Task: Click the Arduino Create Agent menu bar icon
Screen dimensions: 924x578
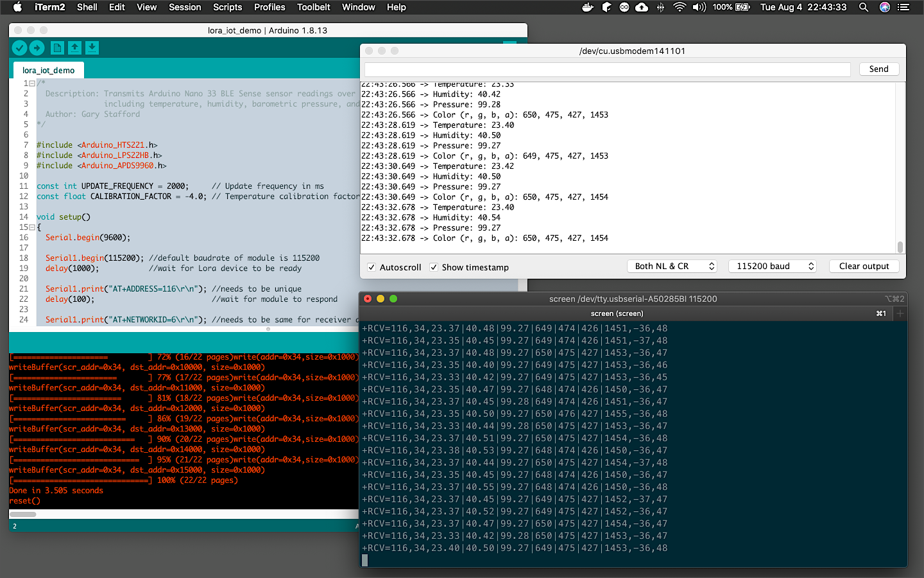Action: point(624,7)
